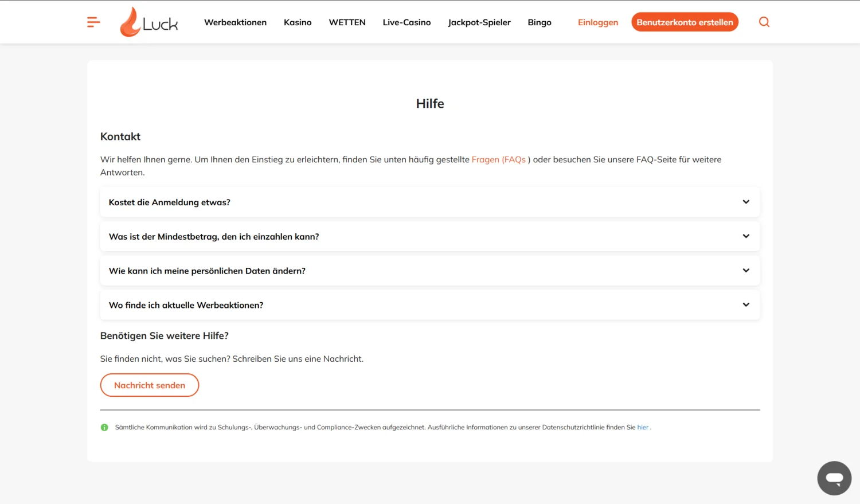Click the Einloggen login link
This screenshot has height=504, width=860.
point(597,22)
